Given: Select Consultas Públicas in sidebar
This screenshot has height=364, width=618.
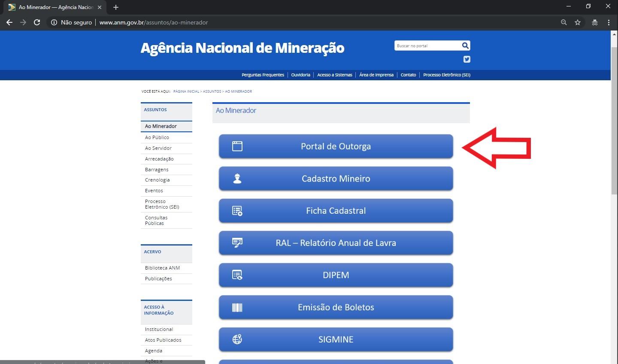Looking at the screenshot, I should [167, 220].
